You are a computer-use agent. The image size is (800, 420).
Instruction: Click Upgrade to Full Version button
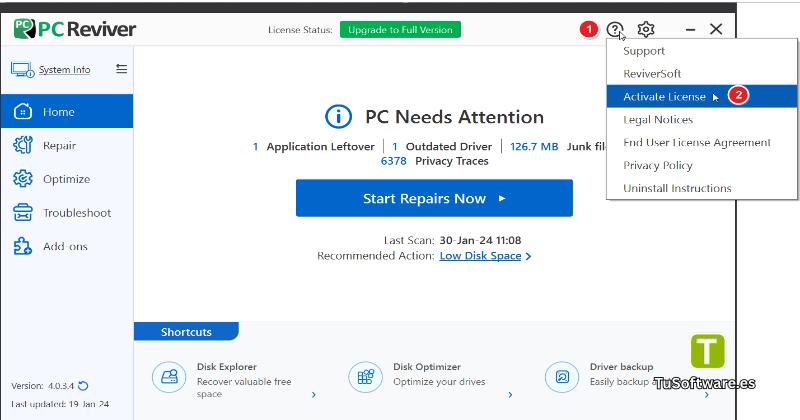(401, 30)
